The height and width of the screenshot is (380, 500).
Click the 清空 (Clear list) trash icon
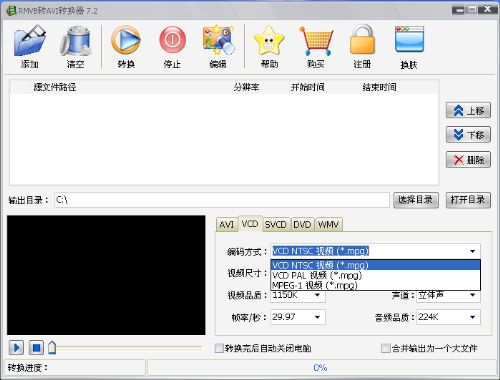76,41
